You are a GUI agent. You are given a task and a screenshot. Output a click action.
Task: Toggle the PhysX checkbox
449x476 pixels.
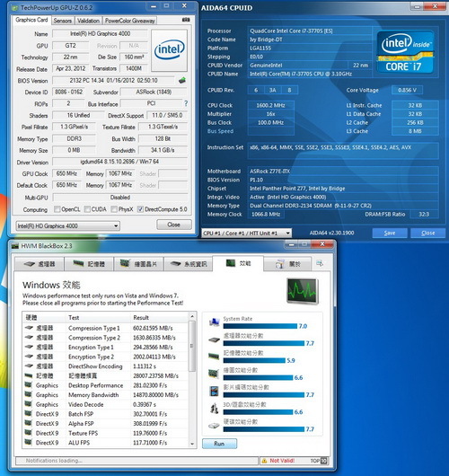coord(114,209)
